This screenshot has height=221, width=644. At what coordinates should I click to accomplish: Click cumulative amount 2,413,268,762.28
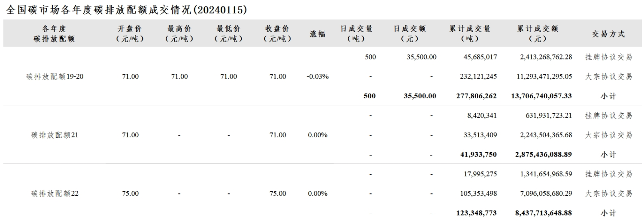(546, 57)
